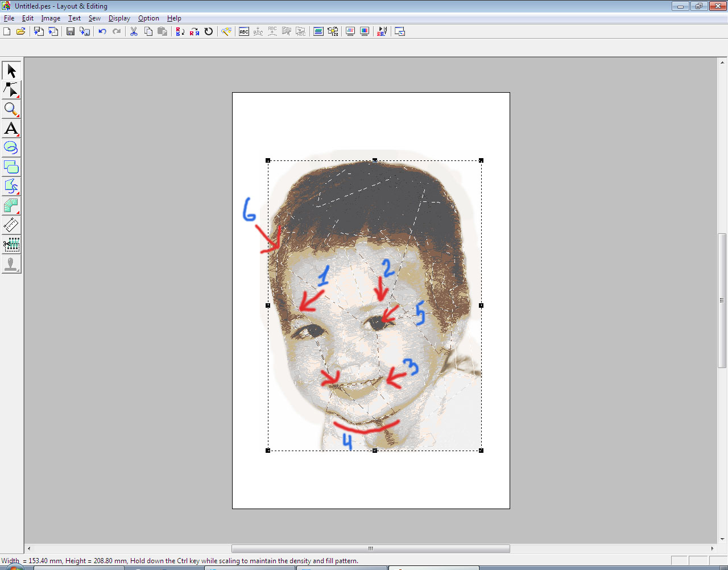
Task: Undo the last action
Action: click(102, 32)
